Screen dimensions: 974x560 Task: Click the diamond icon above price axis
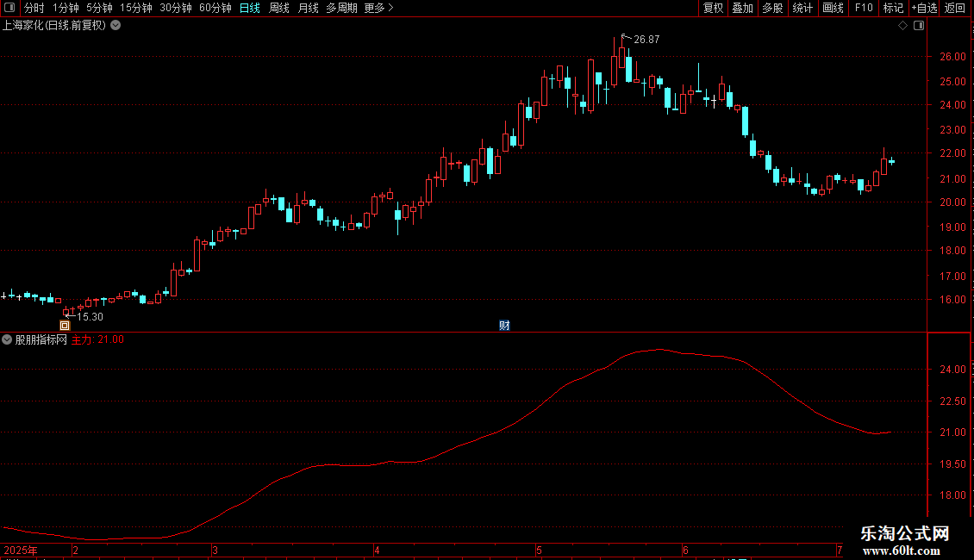903,26
